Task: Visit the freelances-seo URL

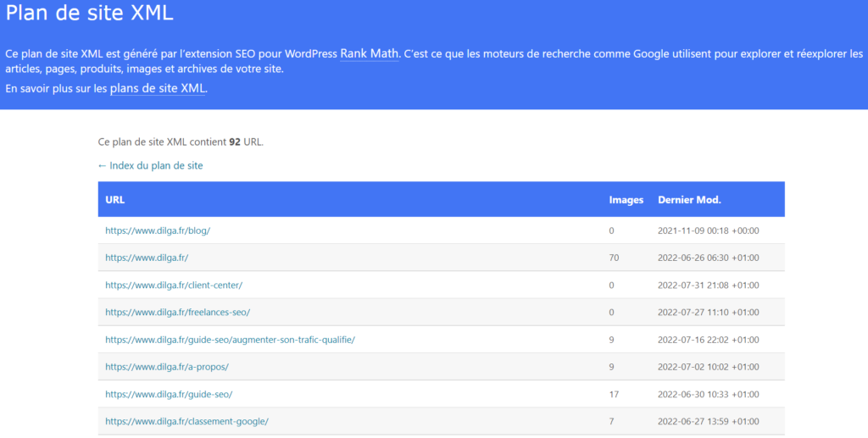Action: tap(177, 312)
